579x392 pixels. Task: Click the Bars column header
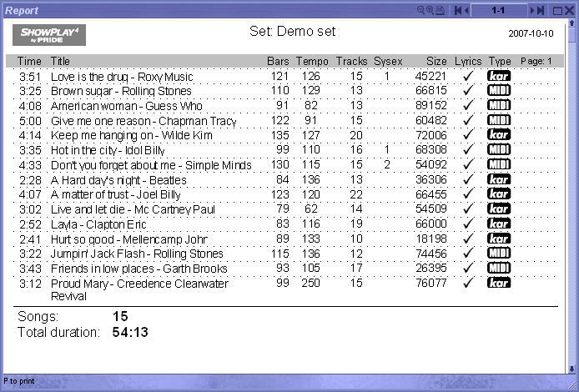(x=278, y=61)
